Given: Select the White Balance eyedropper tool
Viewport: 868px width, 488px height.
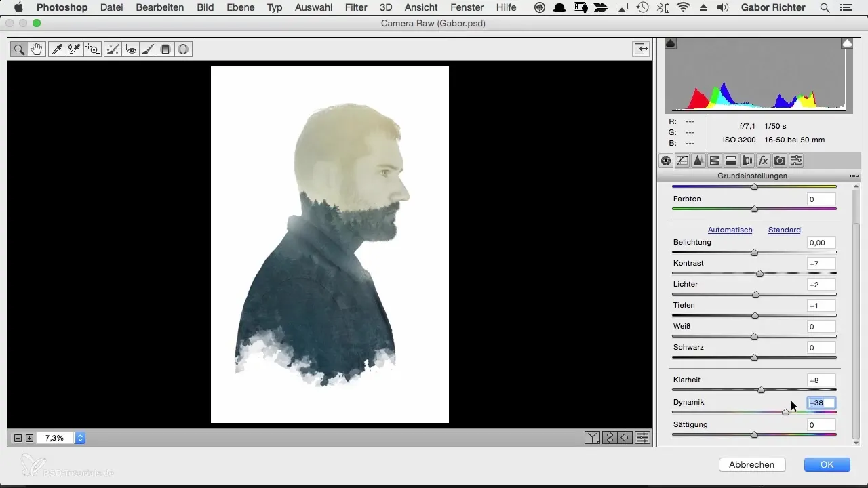Looking at the screenshot, I should tap(57, 49).
